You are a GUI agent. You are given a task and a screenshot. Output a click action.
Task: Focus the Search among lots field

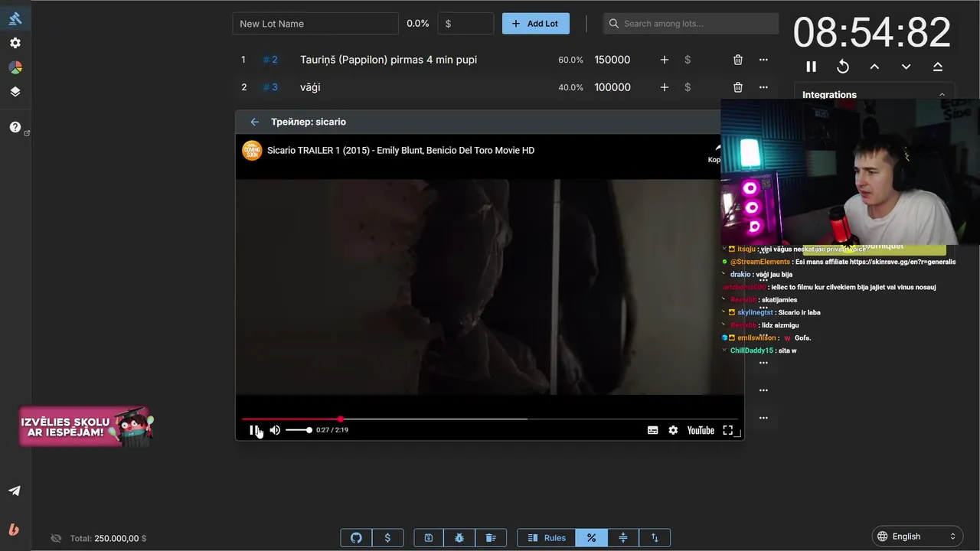(691, 24)
